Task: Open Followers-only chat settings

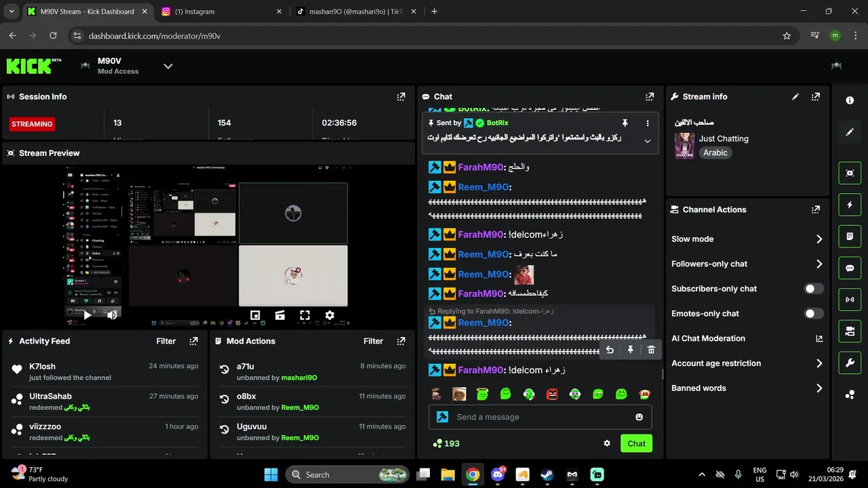Action: click(747, 264)
